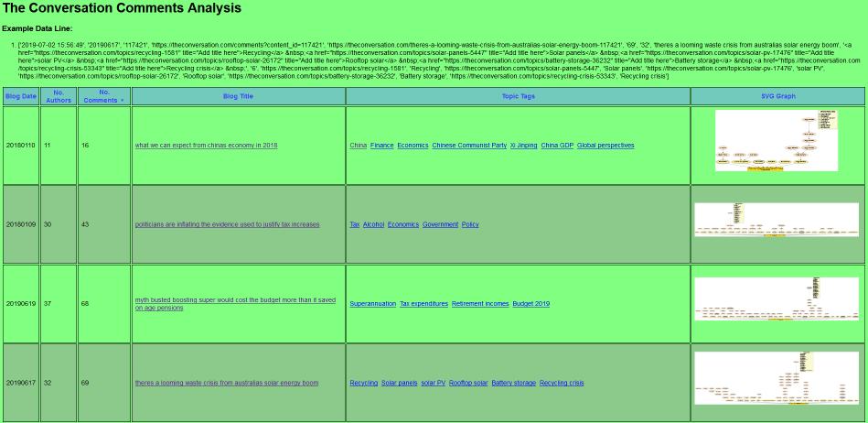Follow the Global perspectives tag
Image resolution: width=868 pixels, height=423 pixels.
click(x=605, y=146)
